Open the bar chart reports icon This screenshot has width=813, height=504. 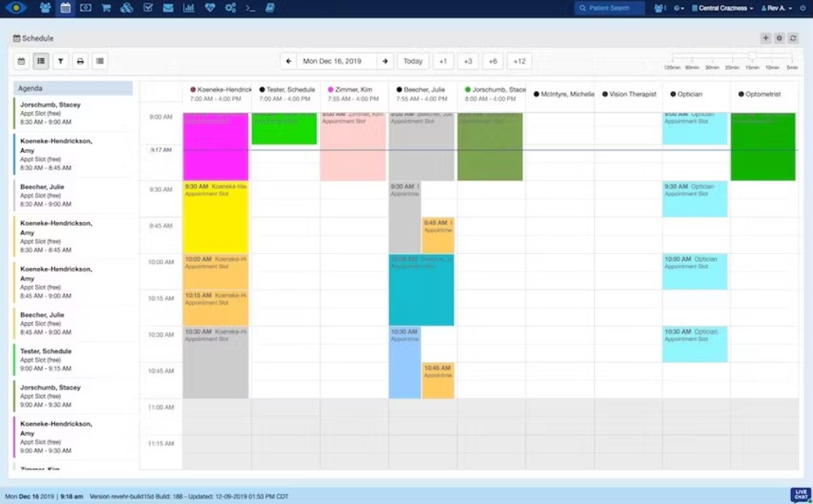(x=188, y=8)
